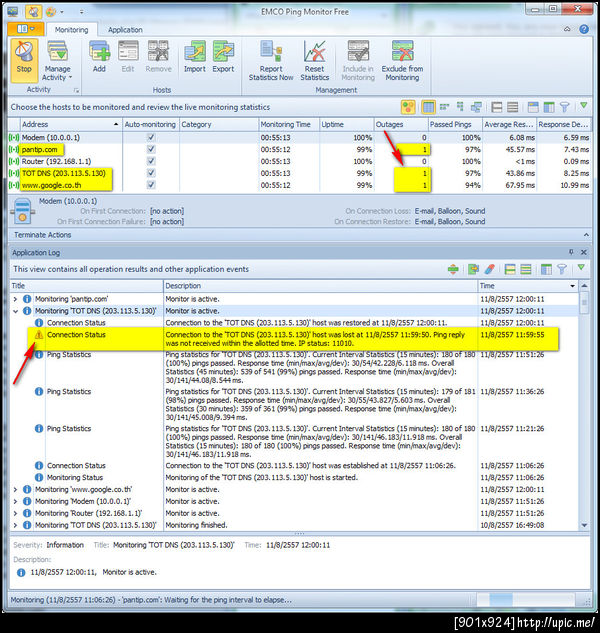
Task: Open the Application ribbon tab
Action: [125, 29]
